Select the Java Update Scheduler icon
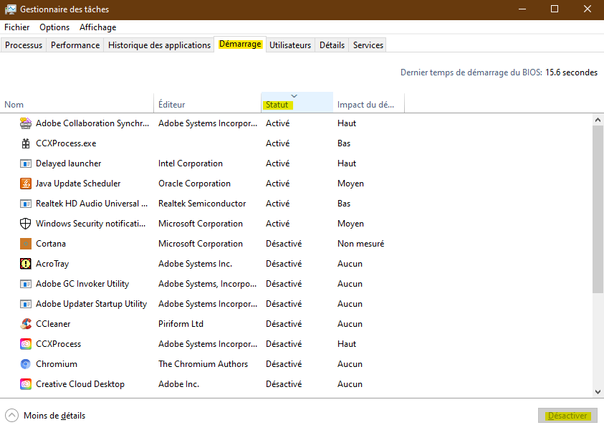The height and width of the screenshot is (433, 604). tap(26, 184)
